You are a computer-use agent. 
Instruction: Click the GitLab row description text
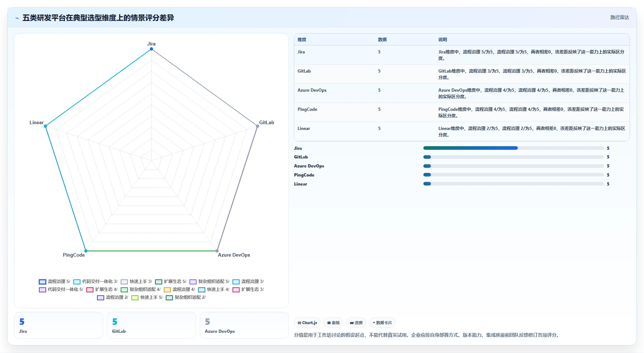point(532,74)
